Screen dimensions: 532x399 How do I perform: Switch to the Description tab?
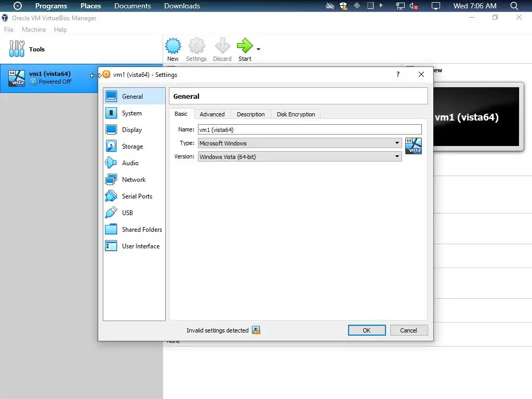251,114
